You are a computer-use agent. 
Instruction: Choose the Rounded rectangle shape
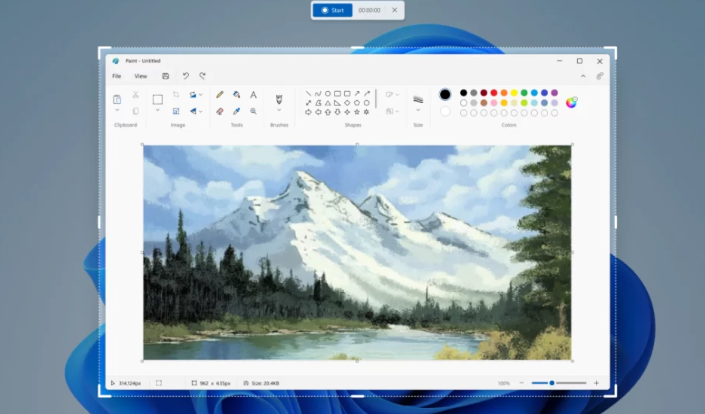[347, 93]
